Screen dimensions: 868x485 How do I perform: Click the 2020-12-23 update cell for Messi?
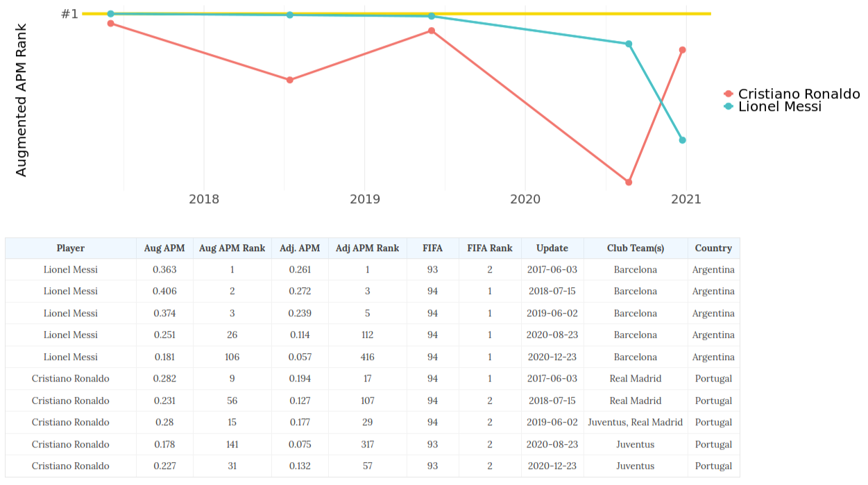coord(552,357)
